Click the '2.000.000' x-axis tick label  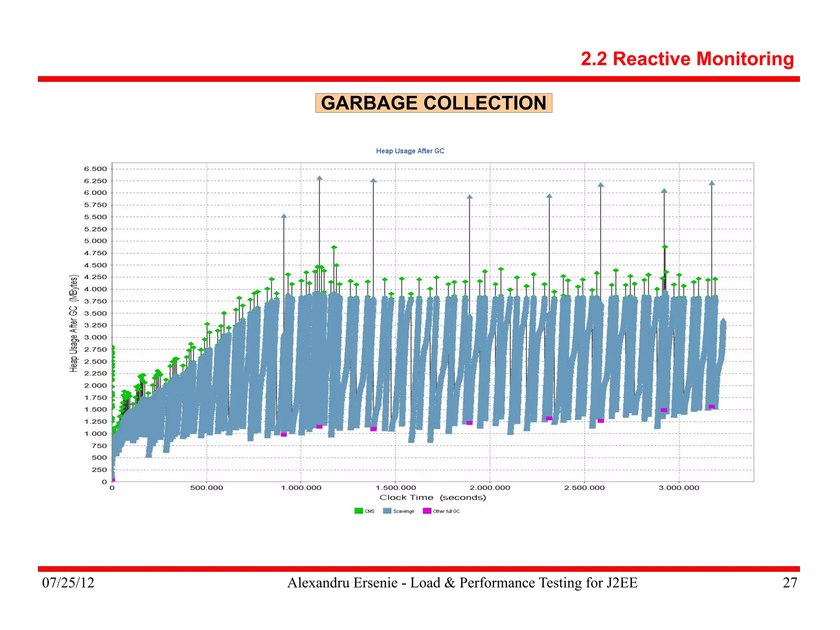(490, 488)
